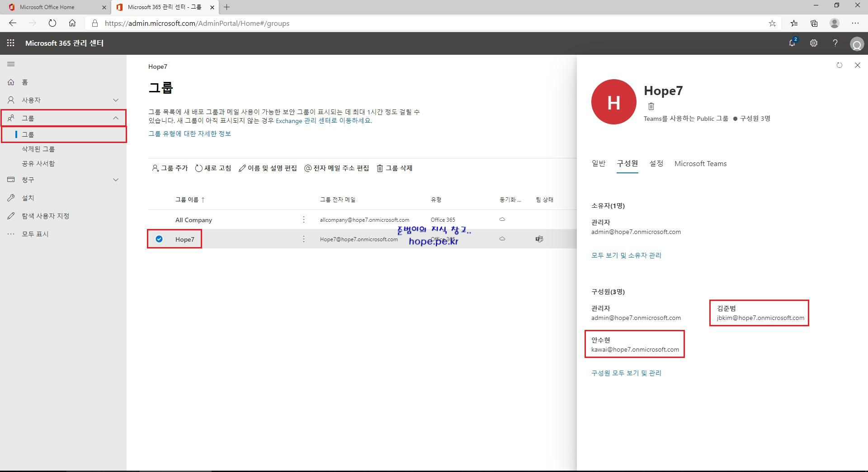Viewport: 868px width, 472px height.
Task: Sort by Group email column header
Action: point(338,200)
